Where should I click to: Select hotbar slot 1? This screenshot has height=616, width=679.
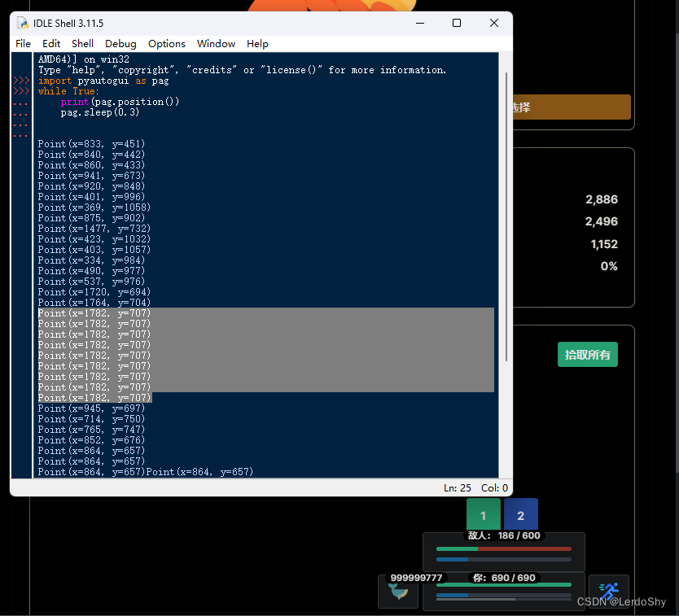coord(484,514)
